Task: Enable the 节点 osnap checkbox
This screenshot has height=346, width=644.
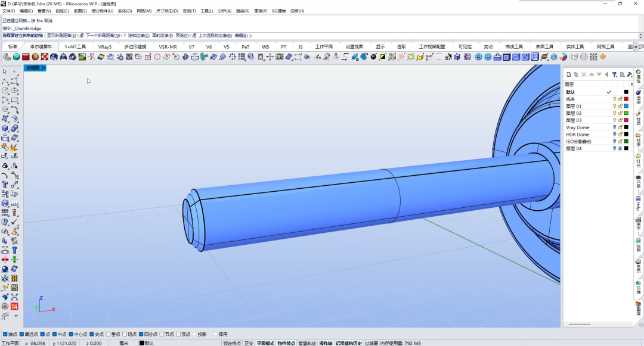Action: click(x=162, y=334)
